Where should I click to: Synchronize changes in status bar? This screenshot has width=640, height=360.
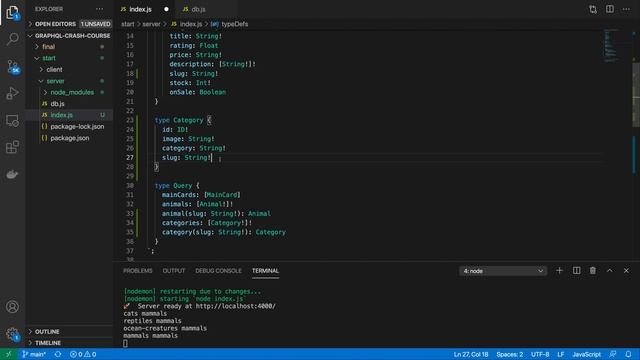point(58,354)
